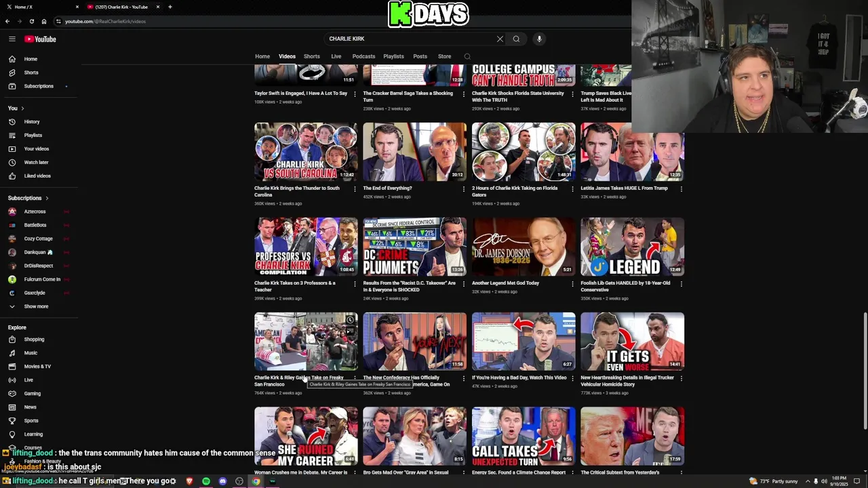The image size is (868, 488).
Task: Open Aztecross subscription channel
Action: pos(38,211)
